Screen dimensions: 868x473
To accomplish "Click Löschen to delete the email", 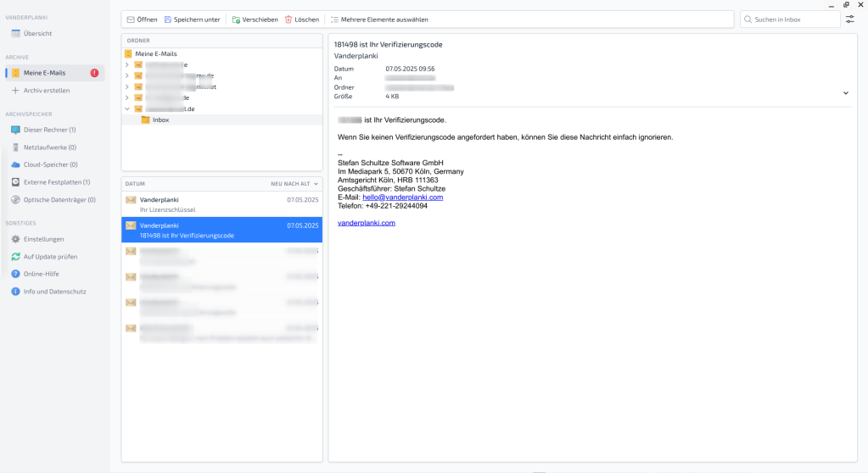I will click(302, 19).
